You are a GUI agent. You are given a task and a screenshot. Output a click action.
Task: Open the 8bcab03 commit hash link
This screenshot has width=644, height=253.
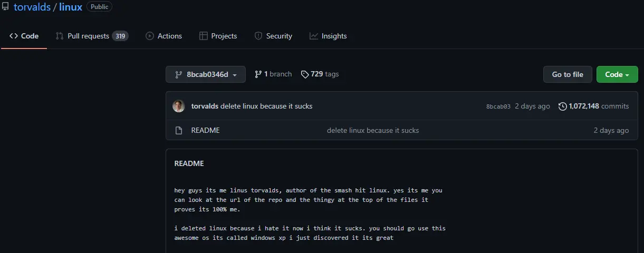coord(498,106)
